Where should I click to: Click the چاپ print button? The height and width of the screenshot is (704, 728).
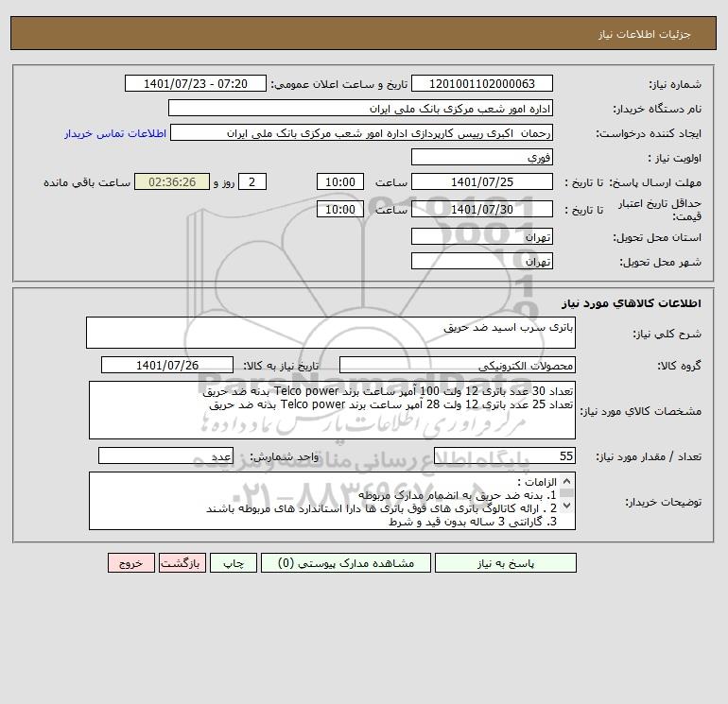[234, 563]
